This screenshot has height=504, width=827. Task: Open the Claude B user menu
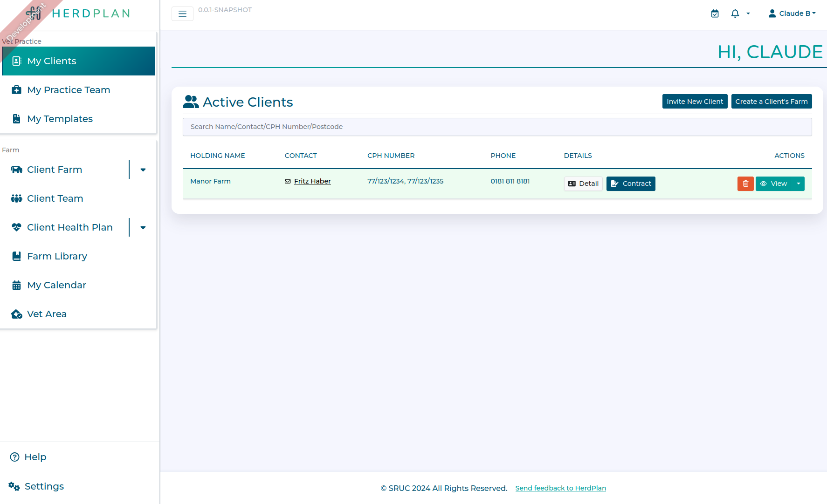[x=792, y=14]
